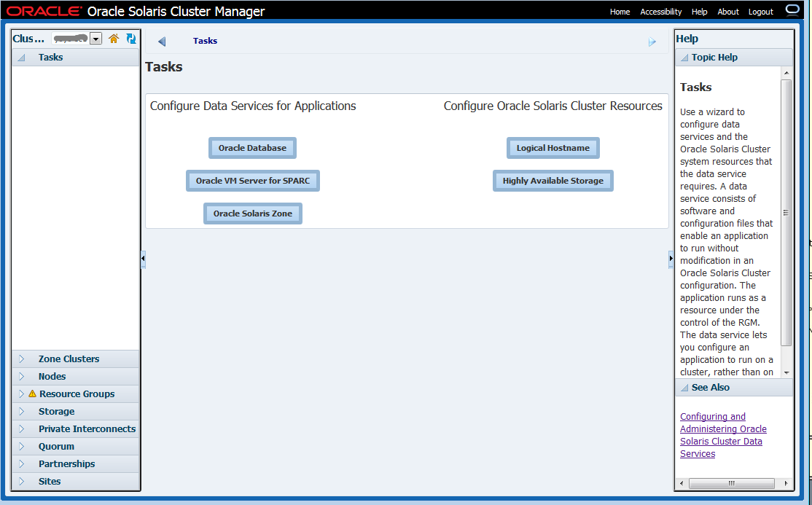Click the Oracle logo in header
This screenshot has height=505, width=812.
[x=44, y=11]
